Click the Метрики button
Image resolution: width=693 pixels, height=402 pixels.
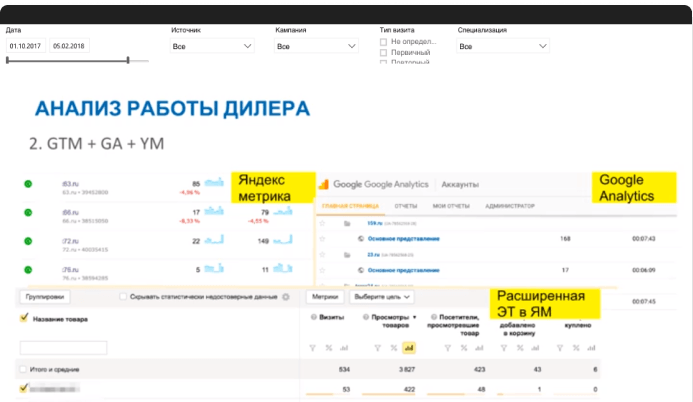(x=325, y=297)
